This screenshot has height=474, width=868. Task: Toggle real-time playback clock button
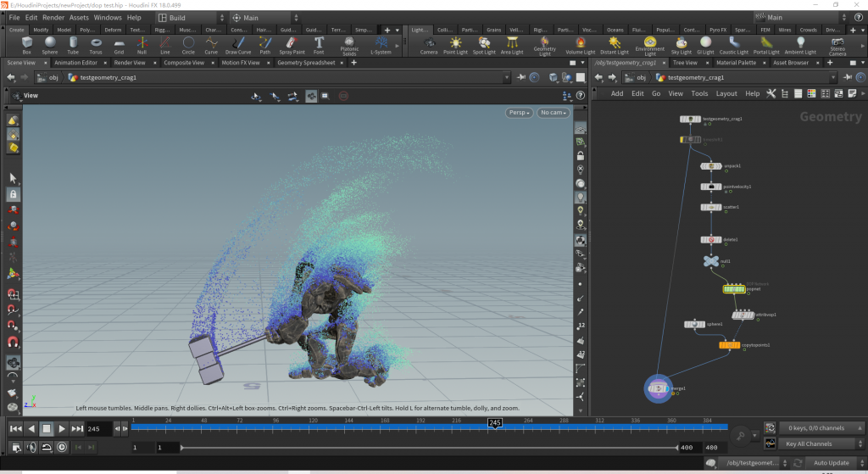pos(62,447)
